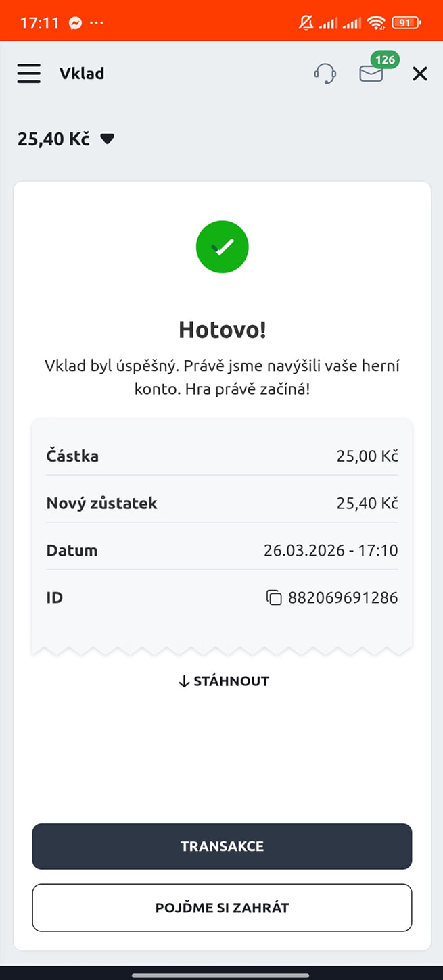This screenshot has width=443, height=980.
Task: Tap the Vklad page title
Action: coord(82,74)
